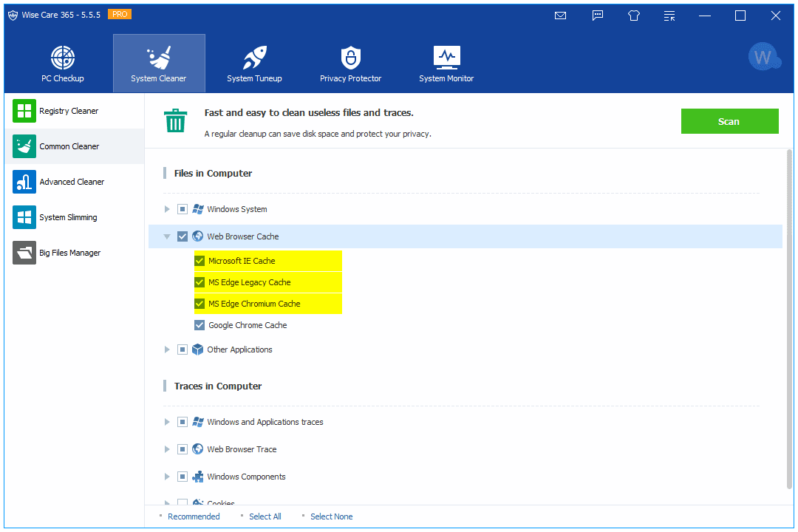Switch to System Tuneup tab

254,64
